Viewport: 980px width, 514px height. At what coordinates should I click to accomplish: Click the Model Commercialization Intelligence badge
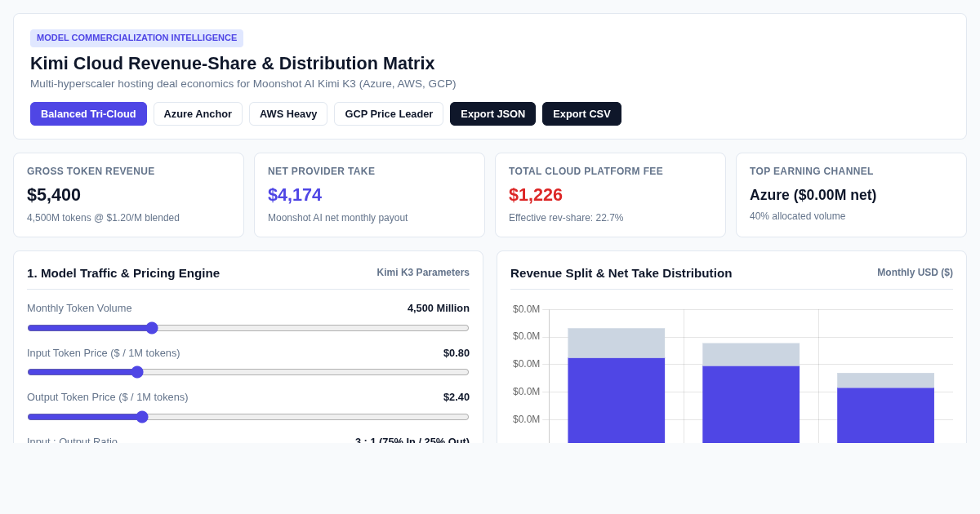[x=136, y=38]
